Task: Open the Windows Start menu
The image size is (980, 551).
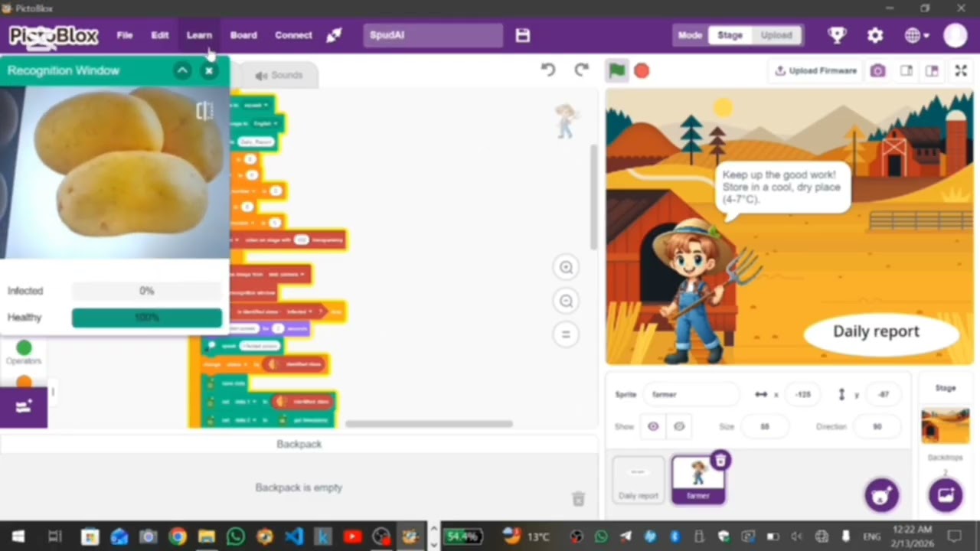Action: click(x=18, y=536)
